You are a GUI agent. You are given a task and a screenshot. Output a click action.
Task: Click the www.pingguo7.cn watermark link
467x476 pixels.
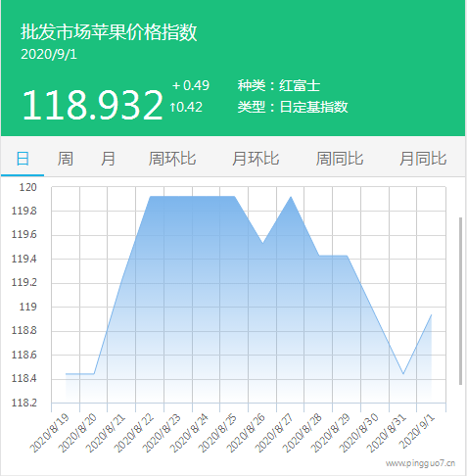tap(420, 463)
